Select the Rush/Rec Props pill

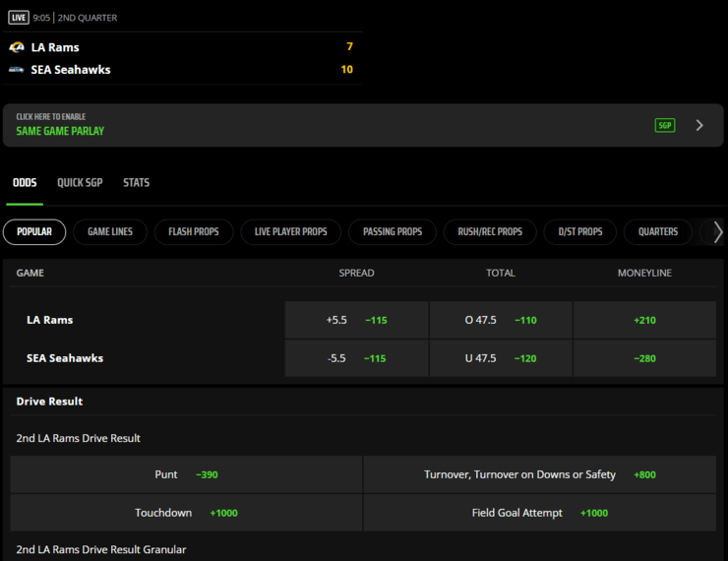click(490, 231)
